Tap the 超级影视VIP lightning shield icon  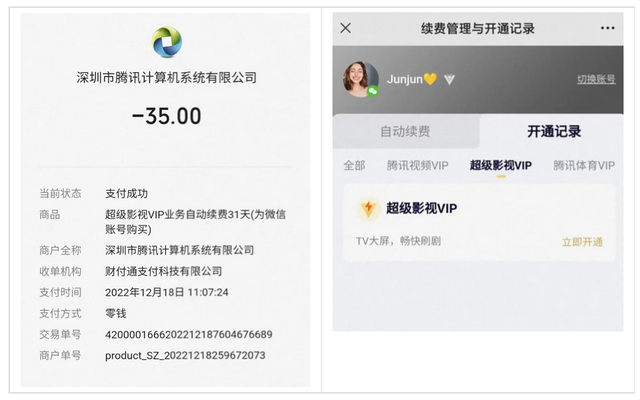368,208
